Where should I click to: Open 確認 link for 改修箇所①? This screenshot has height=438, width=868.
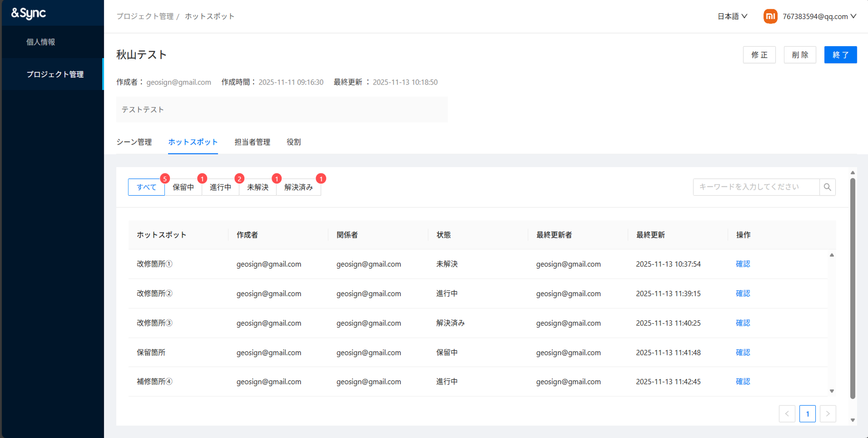[742, 264]
